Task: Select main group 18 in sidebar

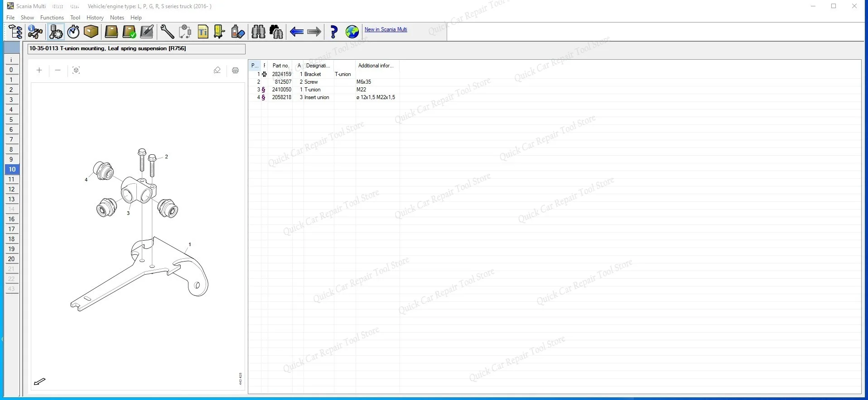Action: tap(12, 239)
